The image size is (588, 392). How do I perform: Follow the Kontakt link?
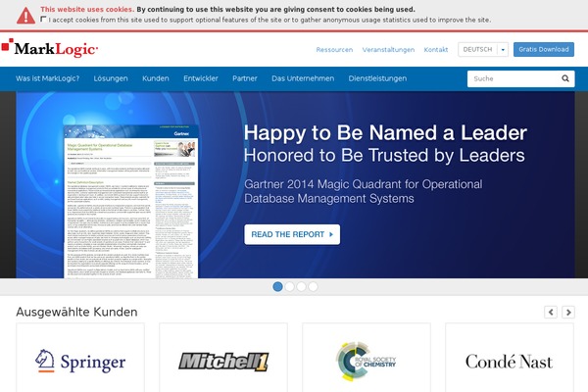tap(436, 50)
